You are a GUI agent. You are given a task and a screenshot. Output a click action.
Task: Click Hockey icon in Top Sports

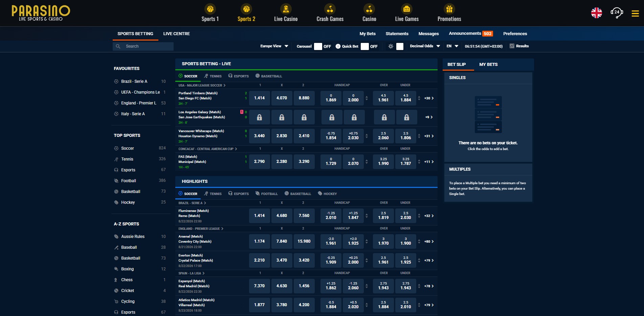tap(116, 202)
